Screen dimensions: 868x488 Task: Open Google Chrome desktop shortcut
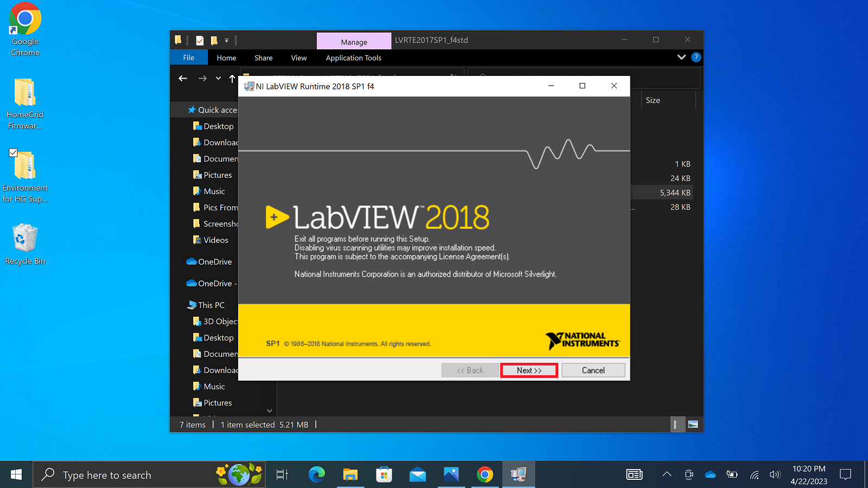(25, 30)
